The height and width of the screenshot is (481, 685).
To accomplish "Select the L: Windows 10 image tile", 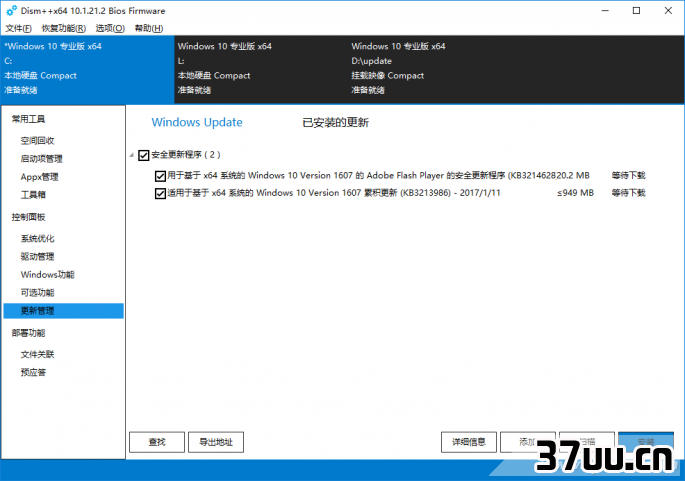I will pos(261,69).
